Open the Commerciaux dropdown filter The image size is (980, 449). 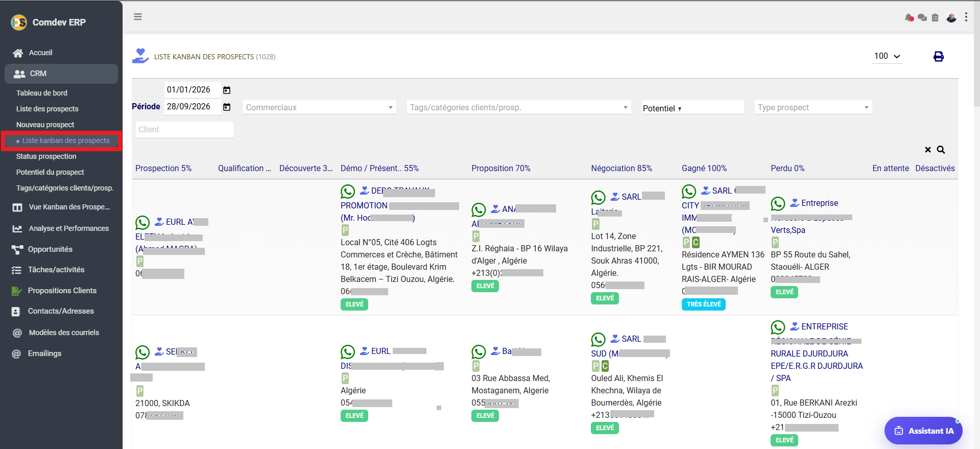tap(320, 107)
